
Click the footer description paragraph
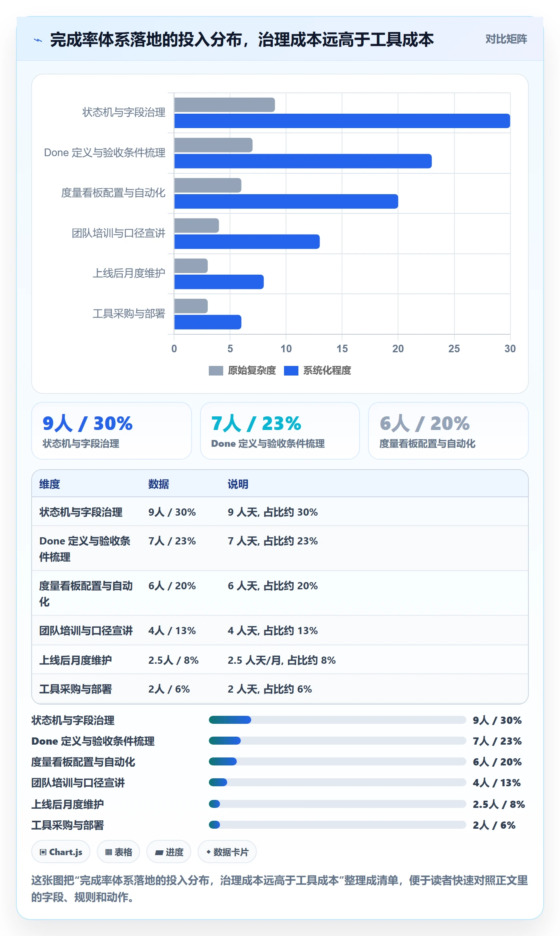280,889
